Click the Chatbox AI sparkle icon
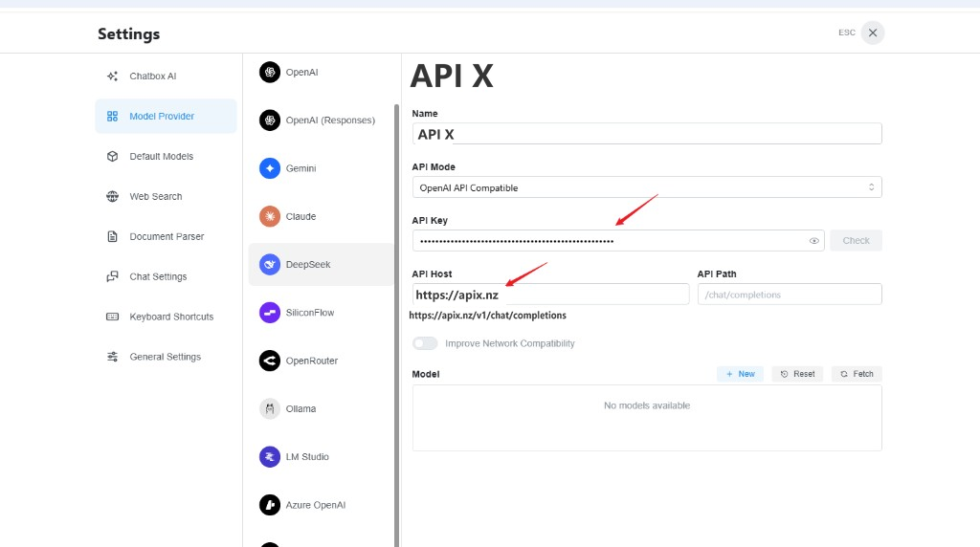The image size is (980, 547). point(113,77)
